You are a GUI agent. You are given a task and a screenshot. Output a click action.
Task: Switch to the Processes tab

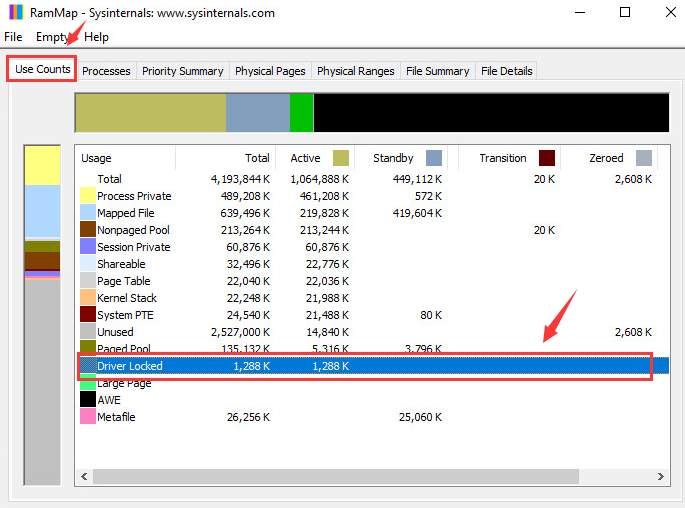click(x=106, y=71)
